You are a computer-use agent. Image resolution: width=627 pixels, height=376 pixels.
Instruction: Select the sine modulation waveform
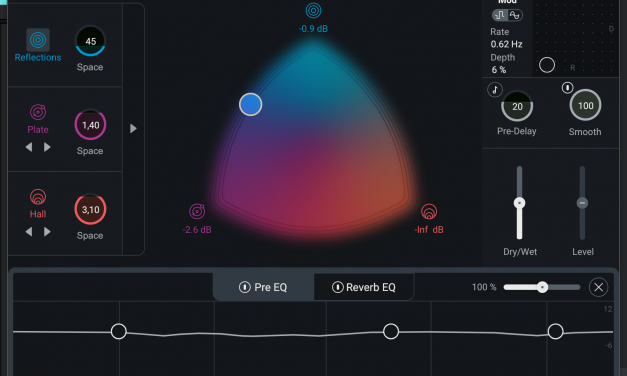[x=515, y=15]
